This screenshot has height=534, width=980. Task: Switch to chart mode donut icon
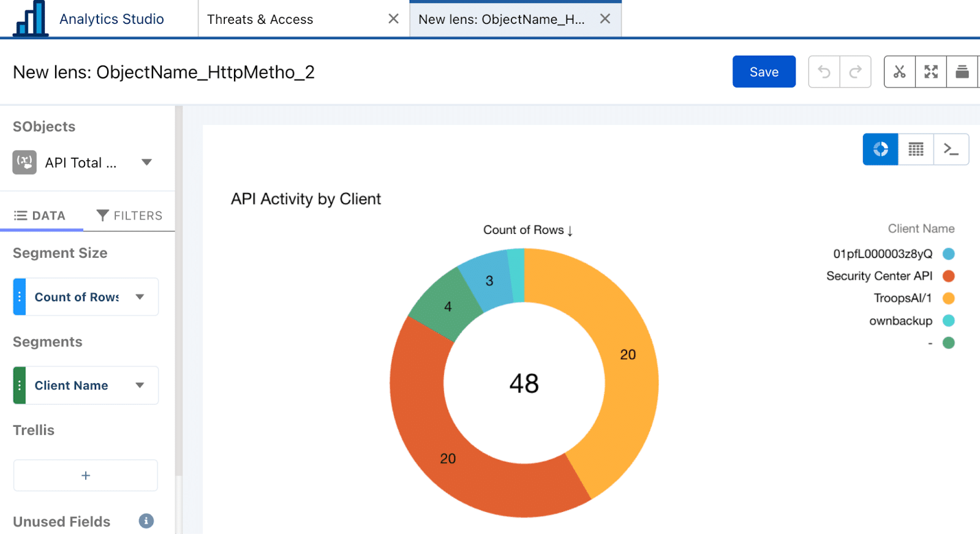point(880,149)
